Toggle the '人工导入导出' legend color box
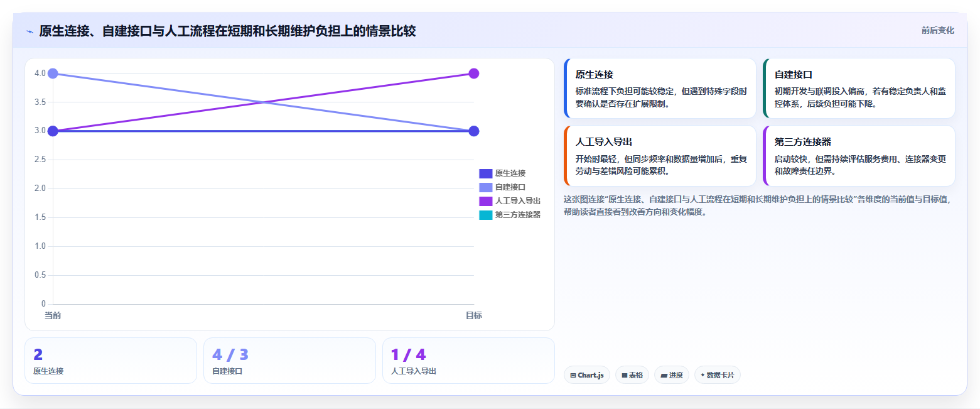 click(485, 201)
